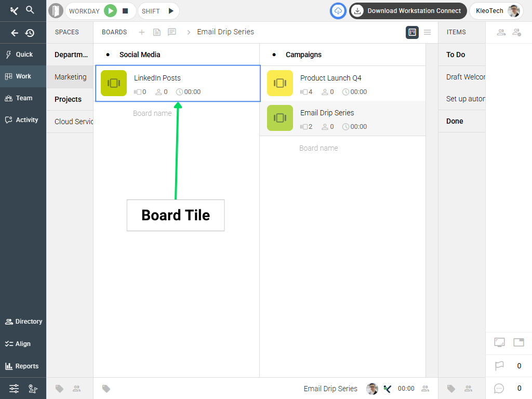Select the LinkedIn Posts board tile

[178, 84]
